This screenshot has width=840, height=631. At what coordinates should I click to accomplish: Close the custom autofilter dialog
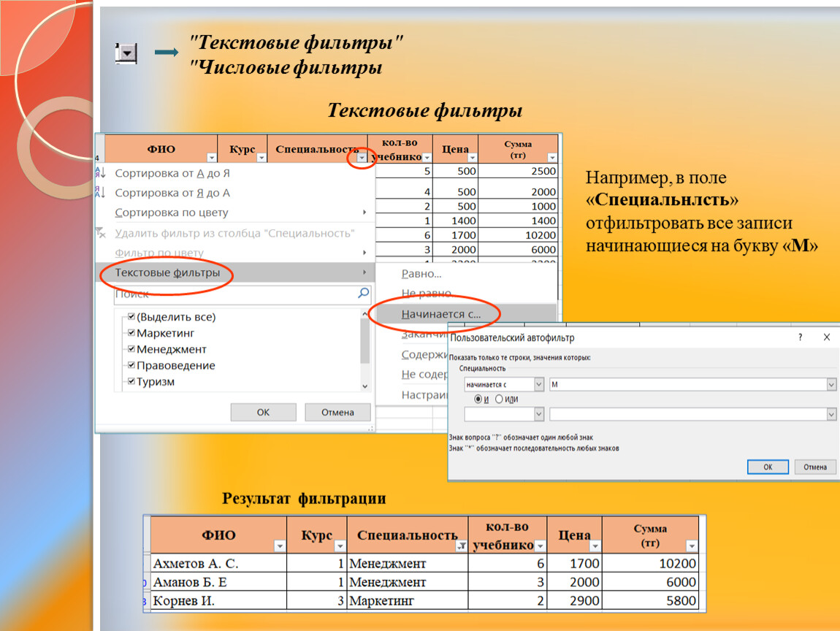click(827, 337)
